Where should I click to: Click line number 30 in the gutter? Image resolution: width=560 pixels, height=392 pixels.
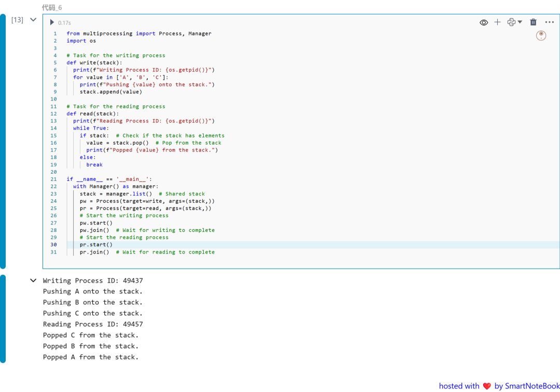[x=53, y=245]
